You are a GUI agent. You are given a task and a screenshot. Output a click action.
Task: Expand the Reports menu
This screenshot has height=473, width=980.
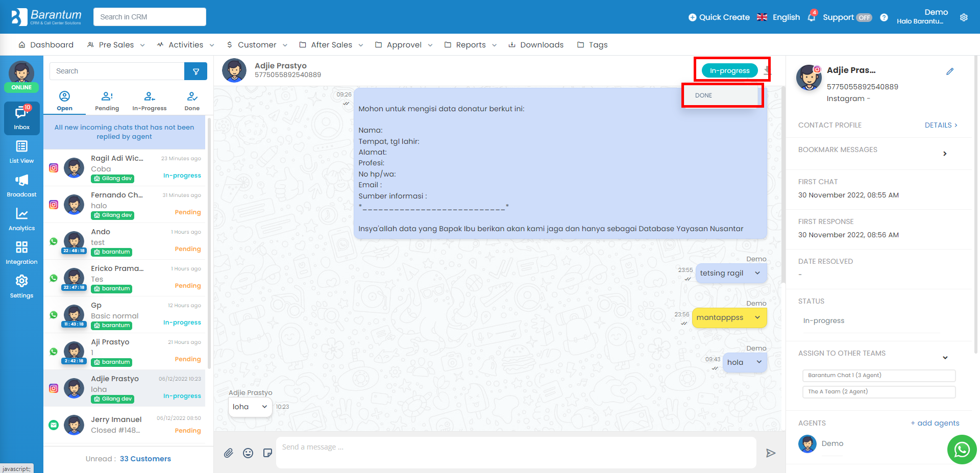pyautogui.click(x=470, y=45)
